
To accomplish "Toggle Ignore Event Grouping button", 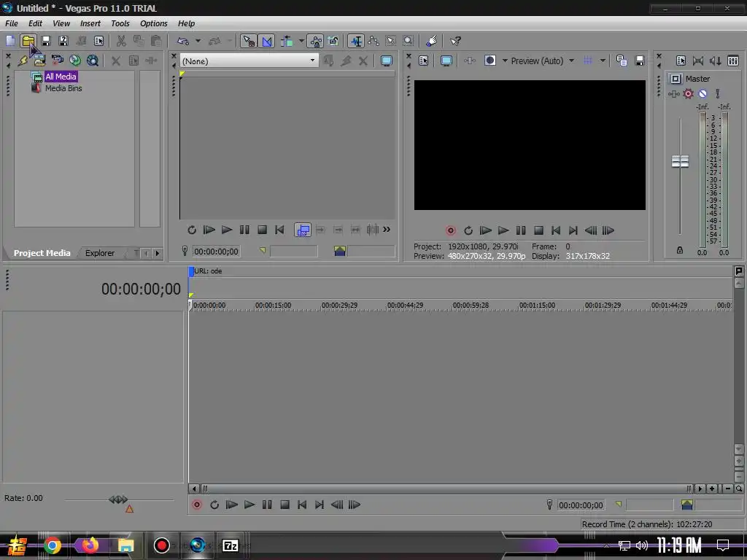I will click(x=333, y=41).
